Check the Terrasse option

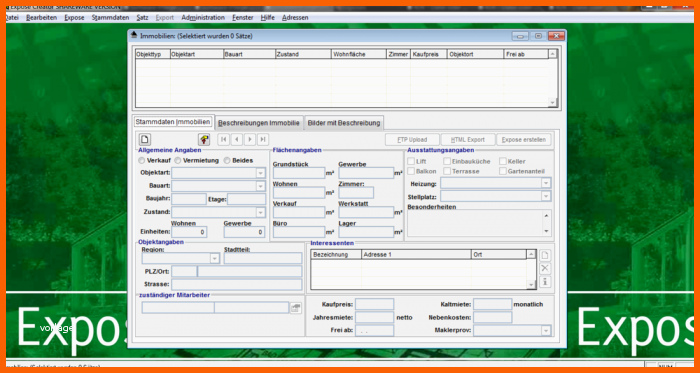447,171
